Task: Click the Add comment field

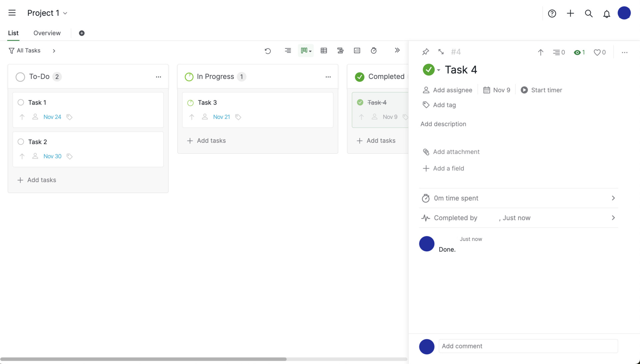Action: (x=528, y=346)
